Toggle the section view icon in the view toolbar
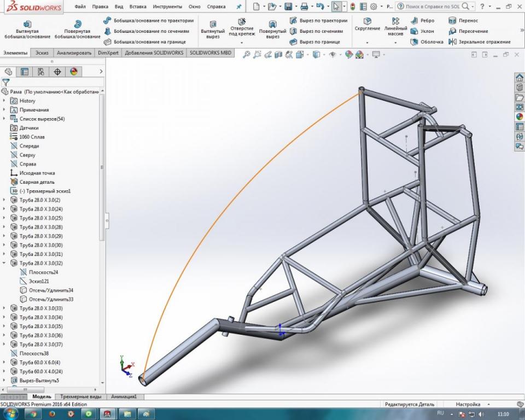 coord(279,55)
